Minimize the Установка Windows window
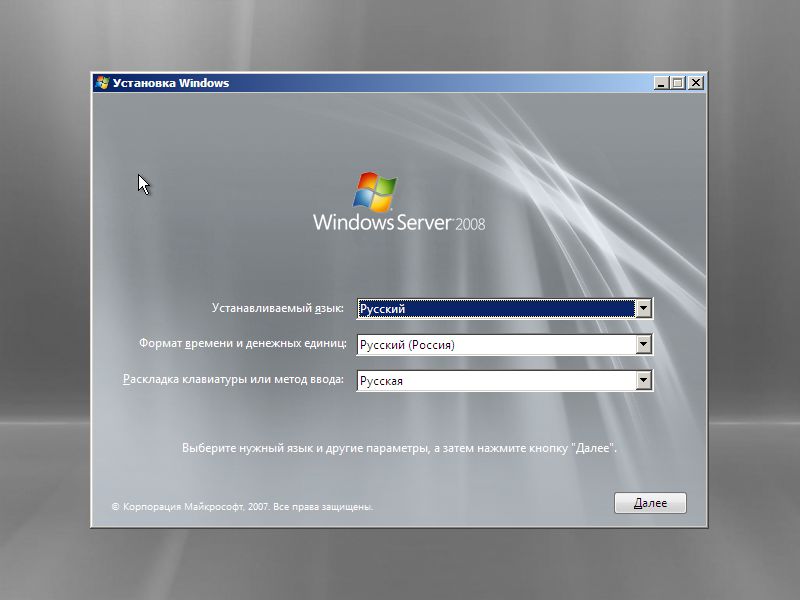This screenshot has width=800, height=600. (661, 83)
